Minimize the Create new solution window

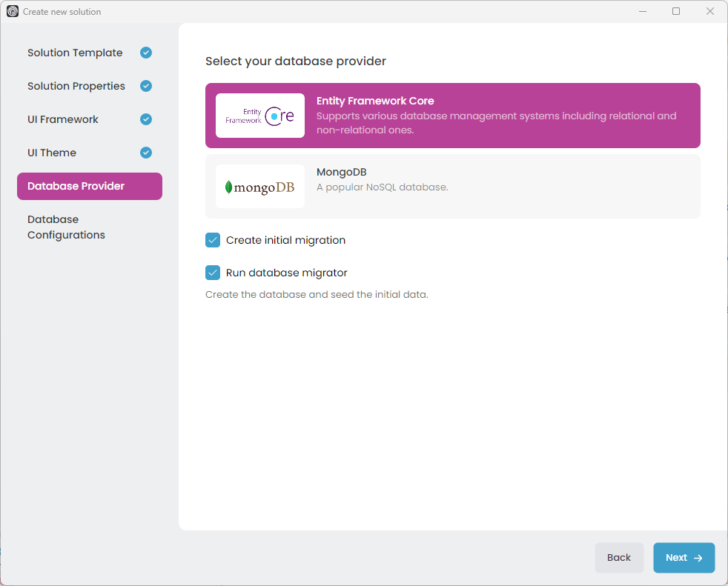click(643, 11)
